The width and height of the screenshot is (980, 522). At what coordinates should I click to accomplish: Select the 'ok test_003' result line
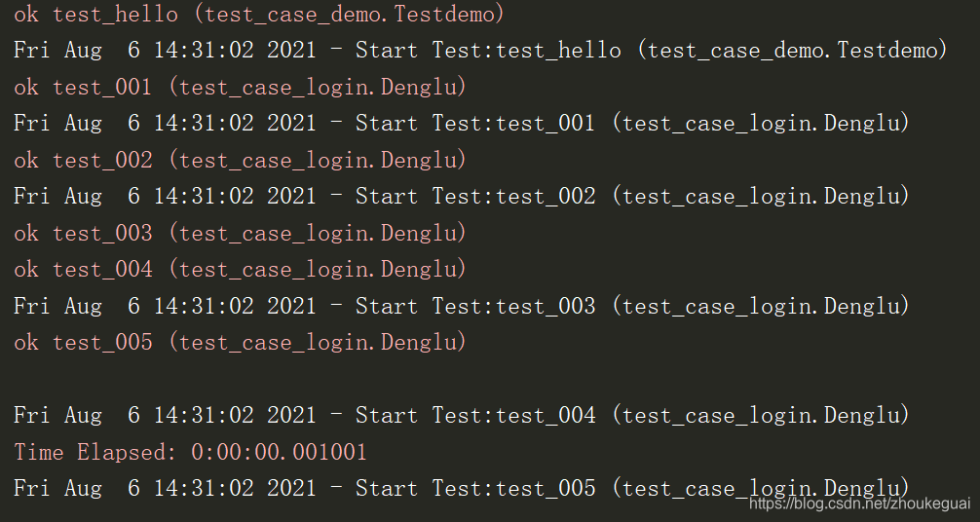240,233
